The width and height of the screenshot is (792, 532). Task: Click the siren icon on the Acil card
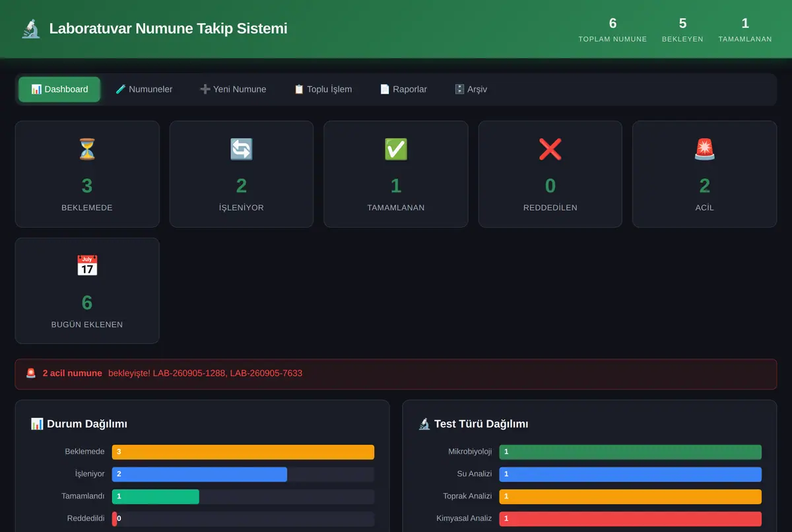click(x=705, y=150)
